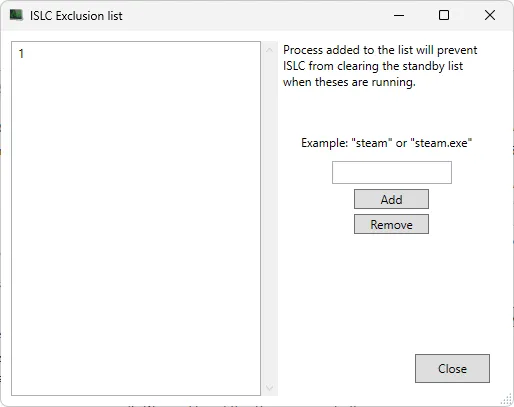
Task: Close window using title bar X
Action: click(490, 15)
